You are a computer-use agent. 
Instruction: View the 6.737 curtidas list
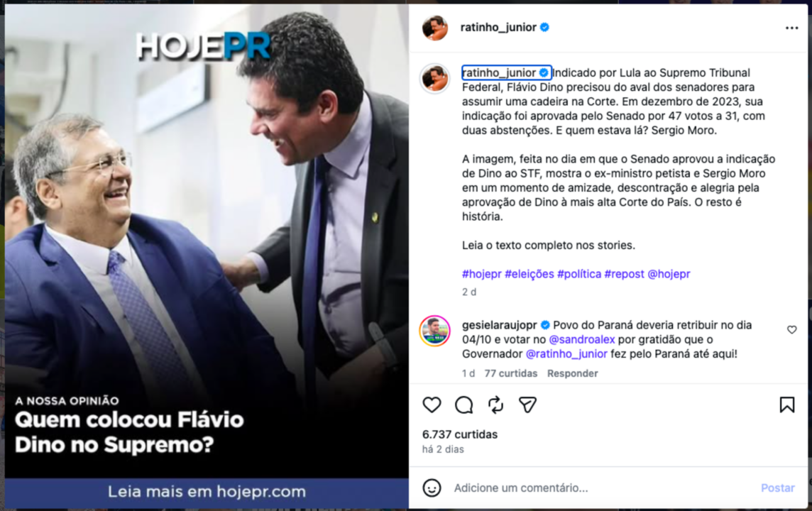click(460, 434)
